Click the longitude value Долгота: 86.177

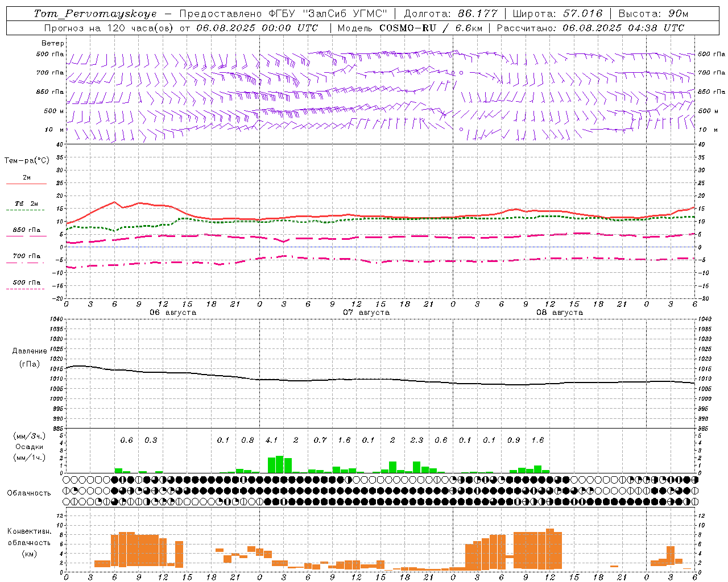450,14
